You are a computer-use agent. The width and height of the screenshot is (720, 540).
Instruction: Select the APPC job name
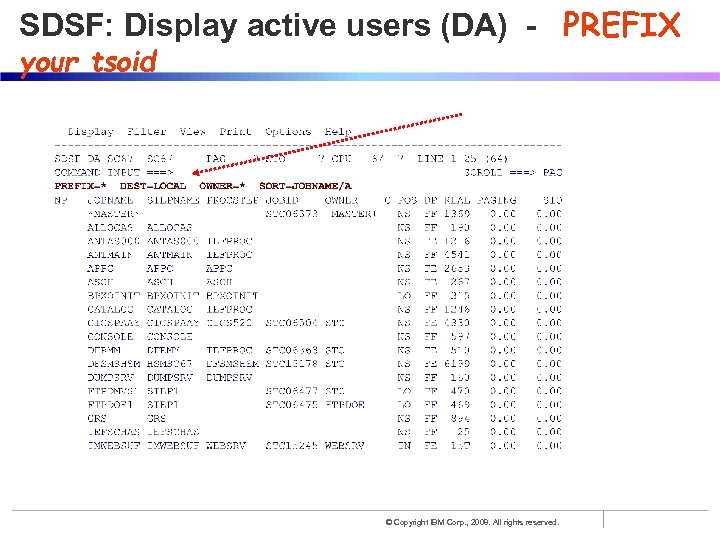pos(100,269)
